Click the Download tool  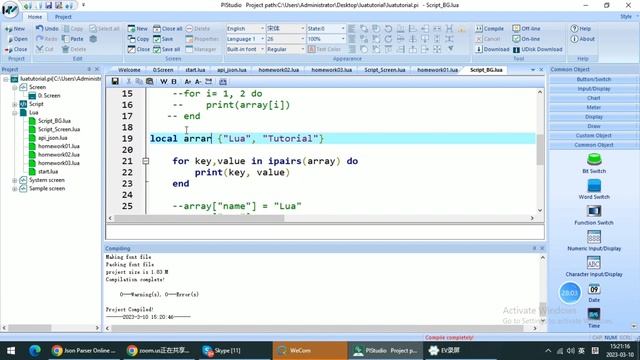coord(493,49)
